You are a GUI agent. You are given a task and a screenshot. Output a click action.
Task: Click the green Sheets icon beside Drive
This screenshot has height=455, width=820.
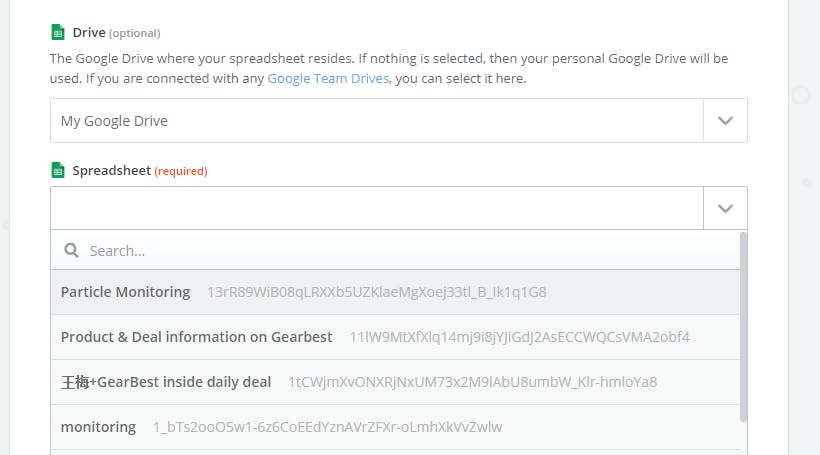pyautogui.click(x=58, y=32)
